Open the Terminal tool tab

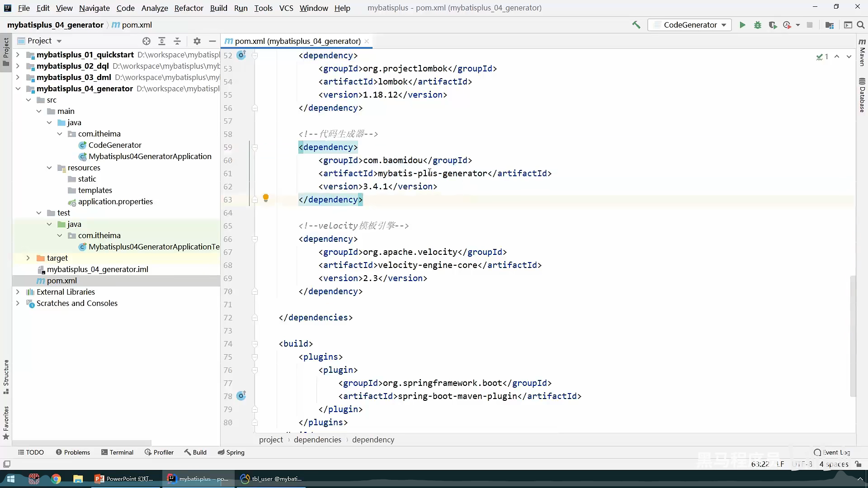117,452
